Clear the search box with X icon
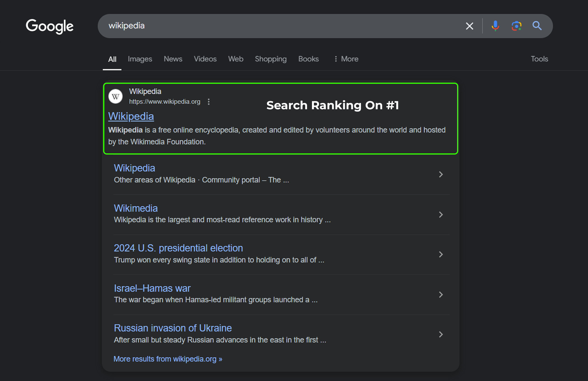 (469, 26)
